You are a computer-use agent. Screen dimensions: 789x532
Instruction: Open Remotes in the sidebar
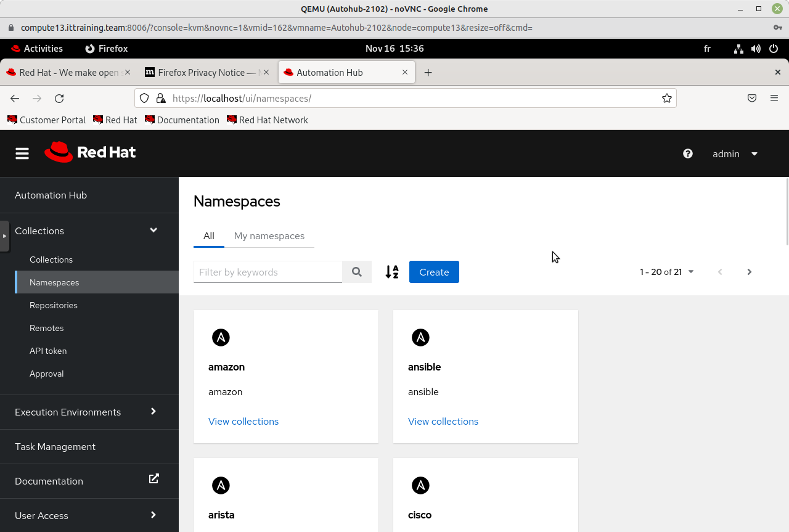47,328
